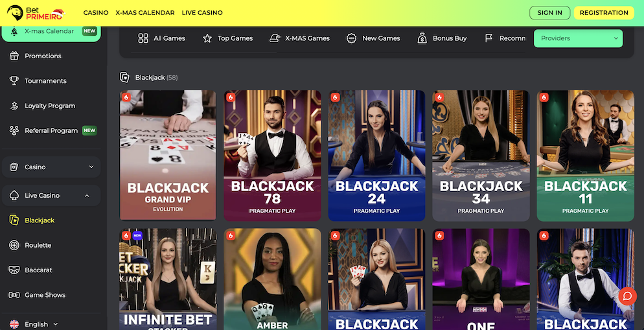Click the Game Shows bow tie icon

tap(14, 294)
